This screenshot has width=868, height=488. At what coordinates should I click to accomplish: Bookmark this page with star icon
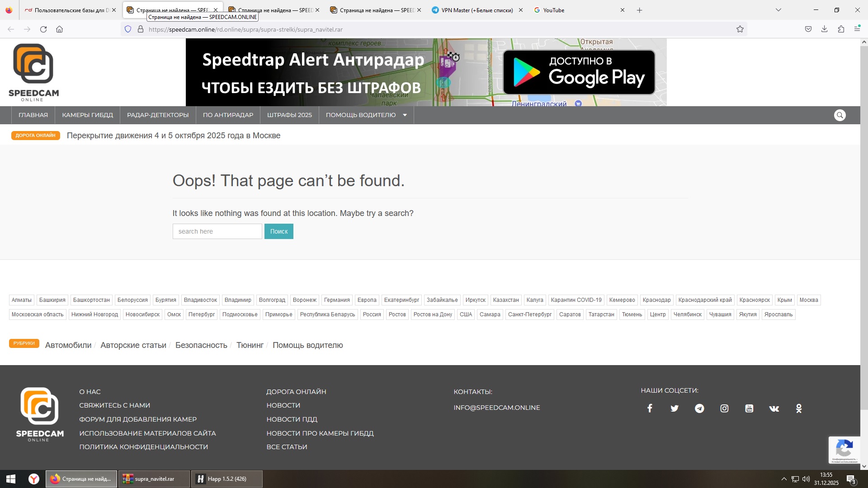[740, 29]
